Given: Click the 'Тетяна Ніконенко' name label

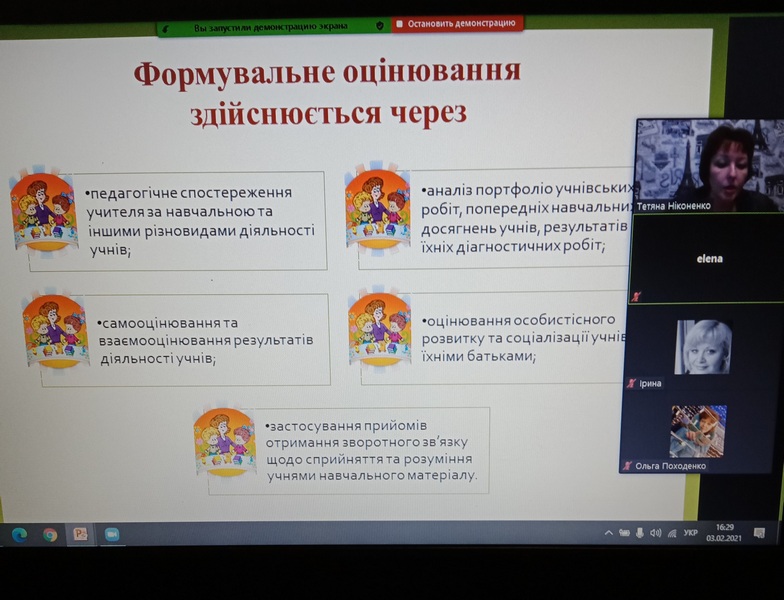Looking at the screenshot, I should click(x=674, y=206).
